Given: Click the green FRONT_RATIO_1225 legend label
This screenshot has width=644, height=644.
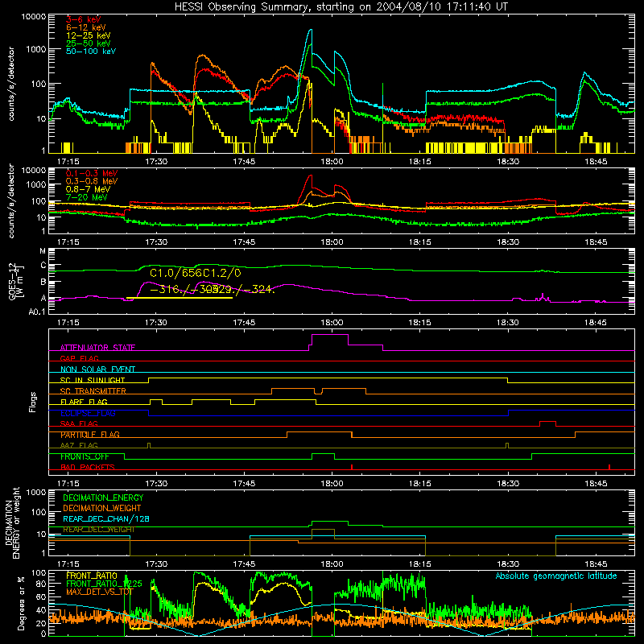Looking at the screenshot, I should pos(104,584).
